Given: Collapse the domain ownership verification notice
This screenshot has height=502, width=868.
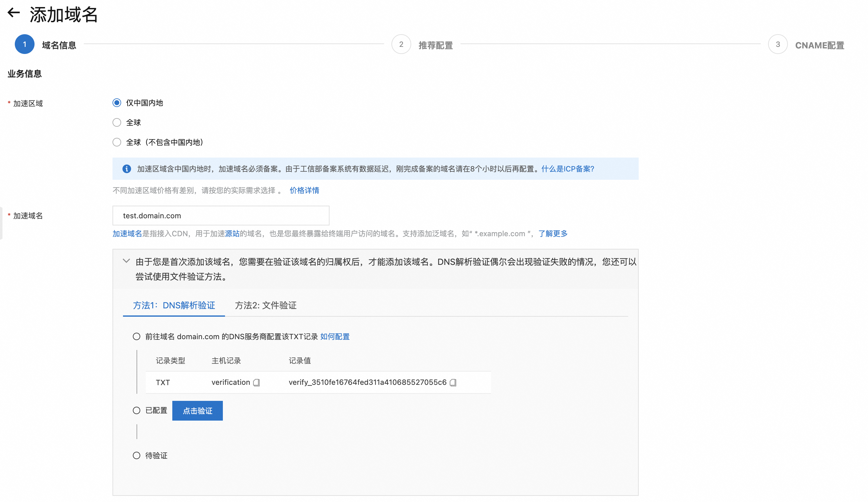Looking at the screenshot, I should point(126,261).
